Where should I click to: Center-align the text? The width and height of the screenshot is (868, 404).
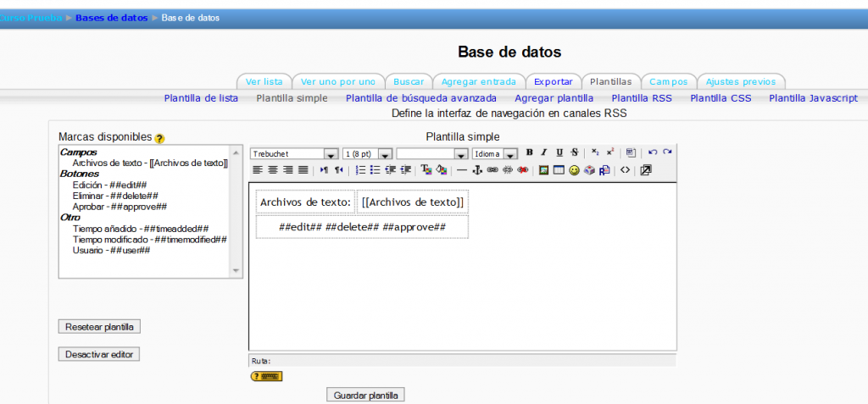tap(272, 170)
